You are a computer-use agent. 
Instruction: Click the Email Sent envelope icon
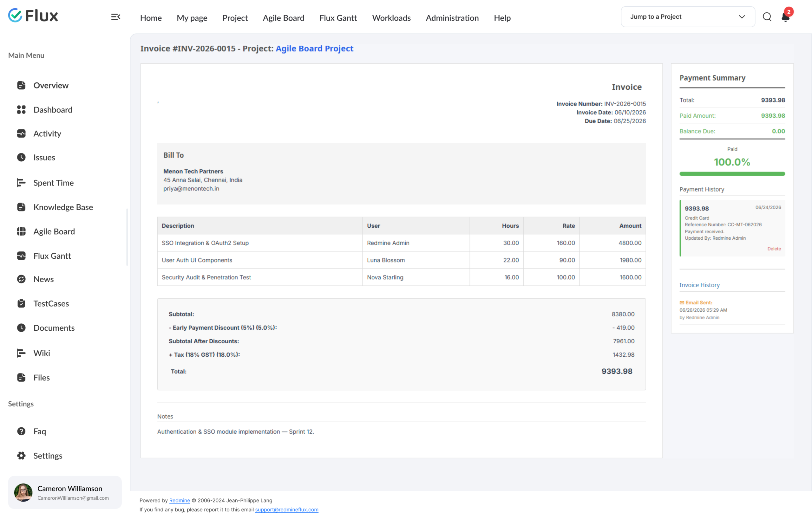click(682, 303)
